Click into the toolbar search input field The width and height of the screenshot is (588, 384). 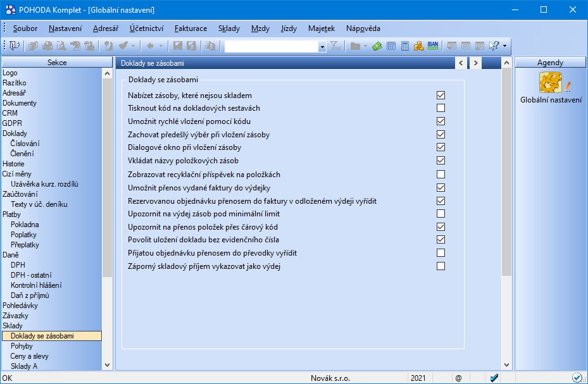click(x=272, y=46)
